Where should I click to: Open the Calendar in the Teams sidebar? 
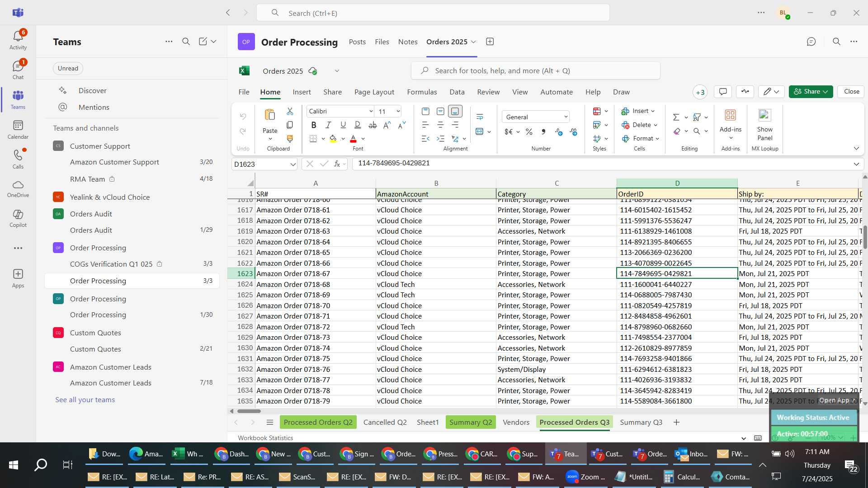[18, 129]
